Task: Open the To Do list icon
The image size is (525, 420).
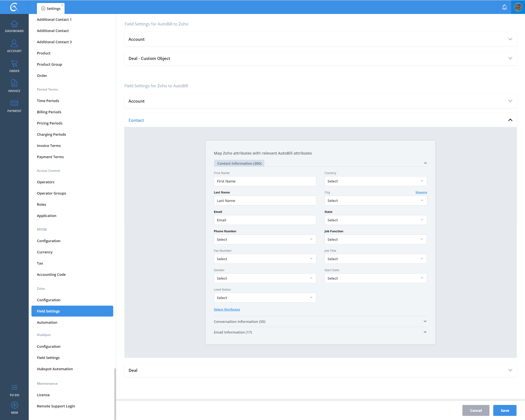Action: pyautogui.click(x=14, y=387)
